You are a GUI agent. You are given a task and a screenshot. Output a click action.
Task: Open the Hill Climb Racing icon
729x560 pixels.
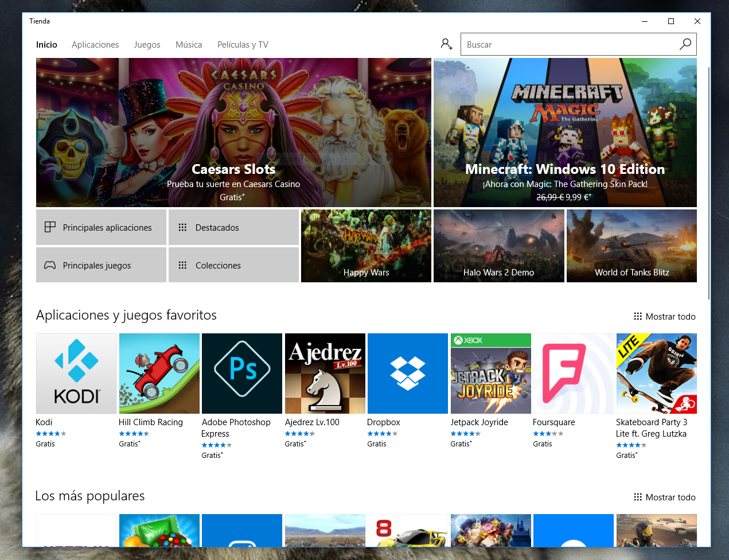pyautogui.click(x=159, y=374)
